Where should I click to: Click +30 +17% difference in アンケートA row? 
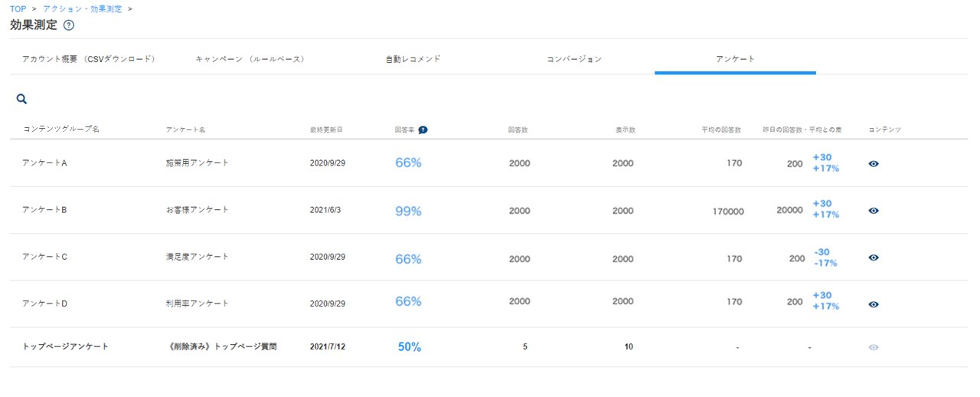point(826,162)
